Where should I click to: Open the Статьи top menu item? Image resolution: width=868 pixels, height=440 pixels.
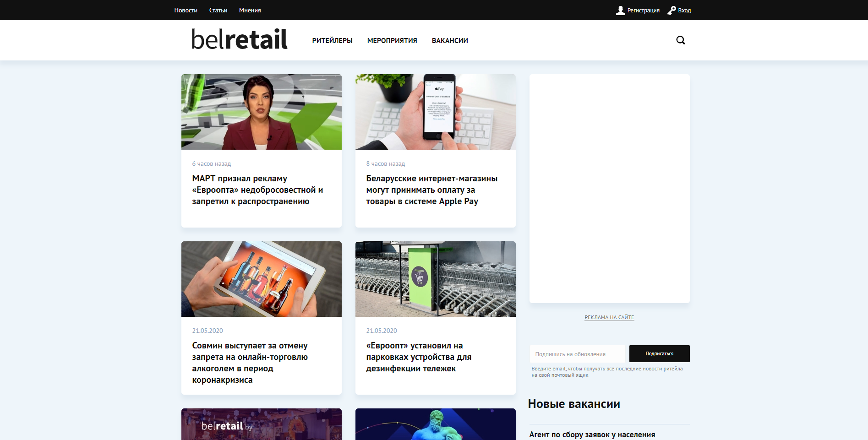[218, 10]
